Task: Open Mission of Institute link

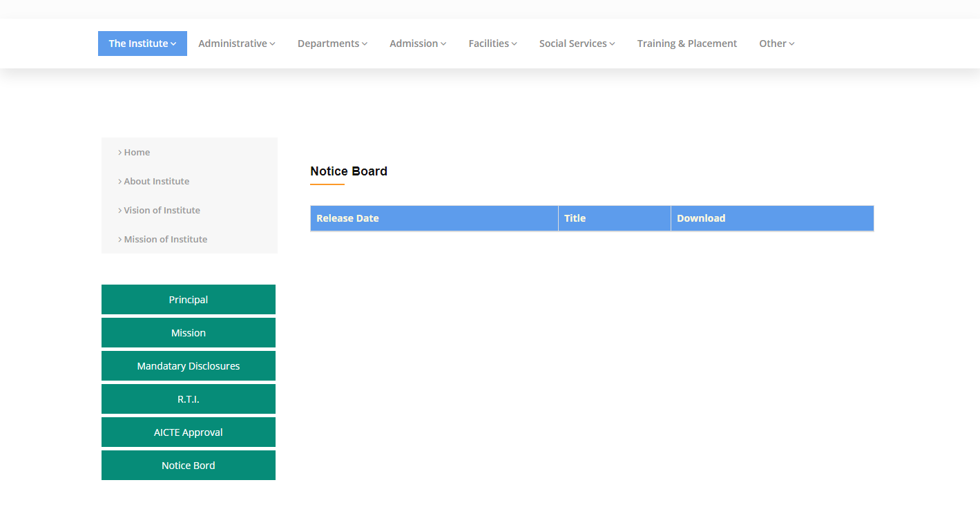Action: [x=165, y=239]
